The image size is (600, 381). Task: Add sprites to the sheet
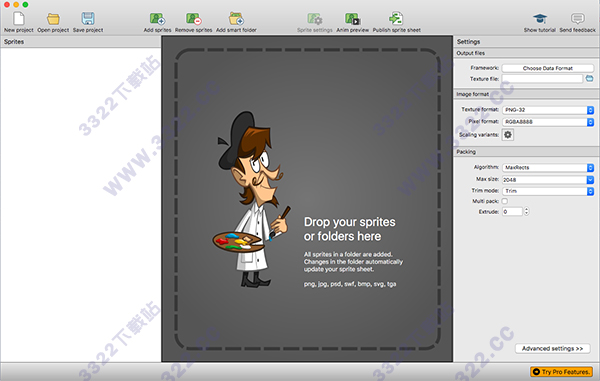(157, 22)
